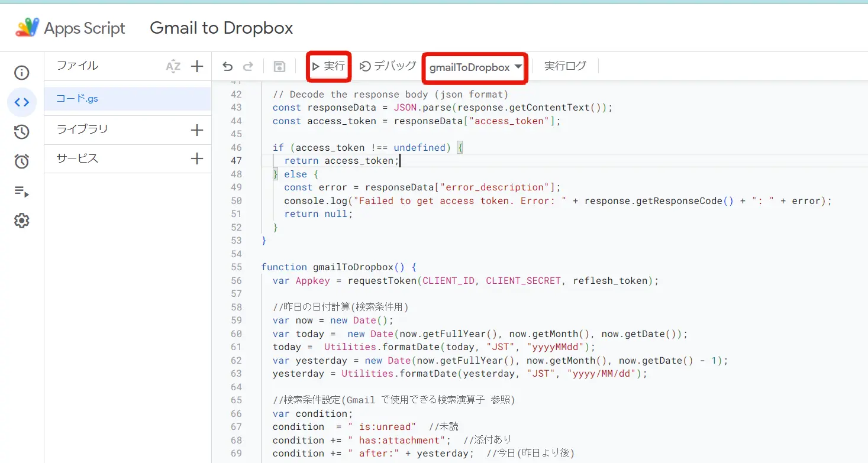Click the //昨日の日付計算 comment line

[341, 307]
